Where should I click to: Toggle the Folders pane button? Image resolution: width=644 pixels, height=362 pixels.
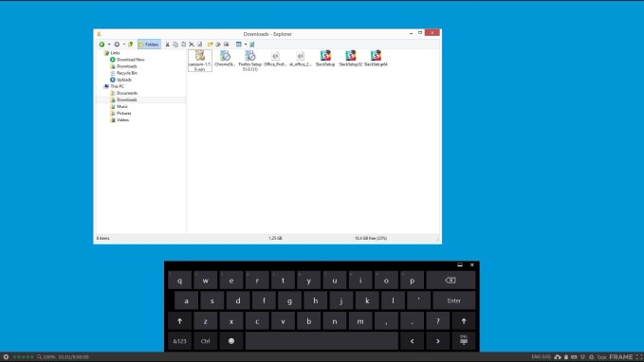click(149, 45)
